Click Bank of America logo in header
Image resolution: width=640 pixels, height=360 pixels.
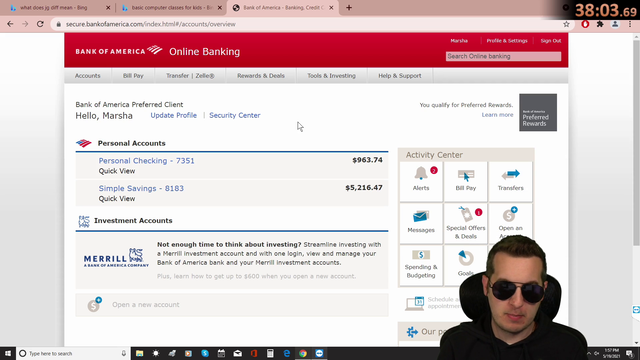coord(119,51)
